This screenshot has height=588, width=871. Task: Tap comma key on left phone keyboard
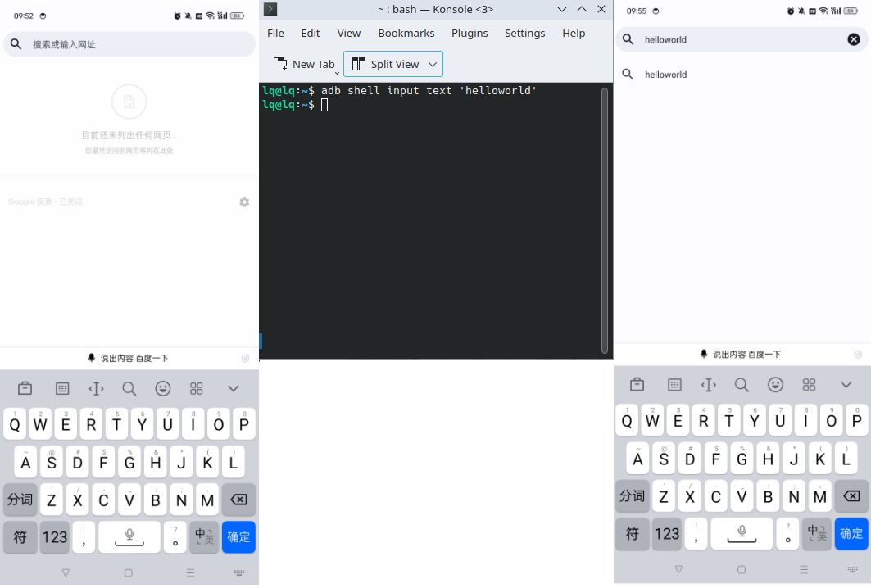[84, 537]
